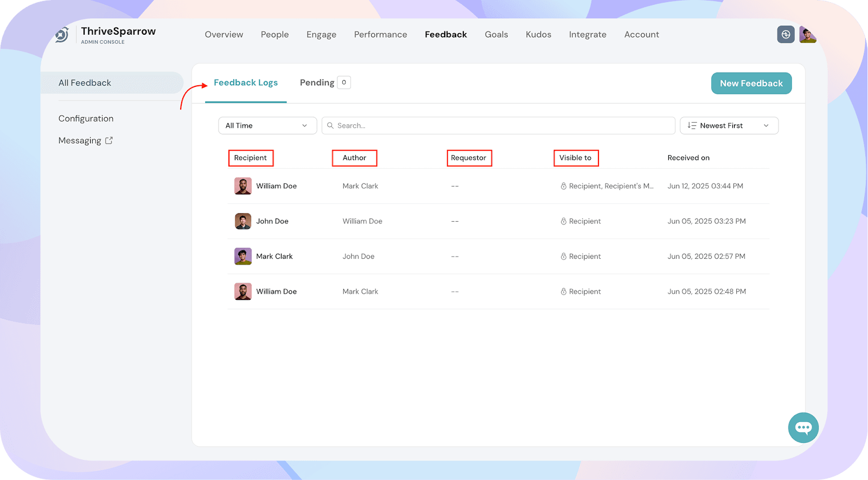Click the Jun 05, 2025 02:48 PM date

tap(707, 292)
